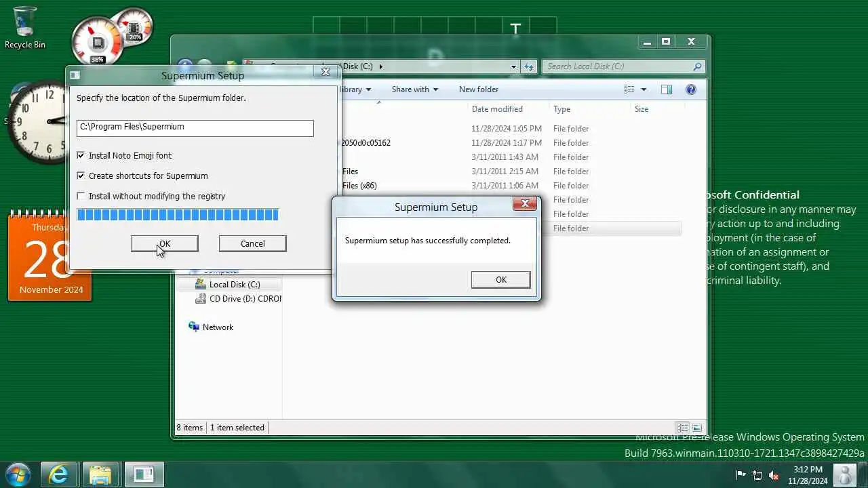The height and width of the screenshot is (488, 868).
Task: Click the CD Drive (D:) icon
Action: point(201,299)
